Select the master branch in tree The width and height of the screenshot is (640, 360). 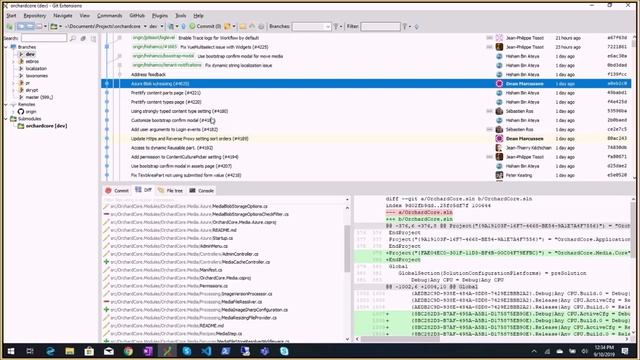tap(39, 97)
